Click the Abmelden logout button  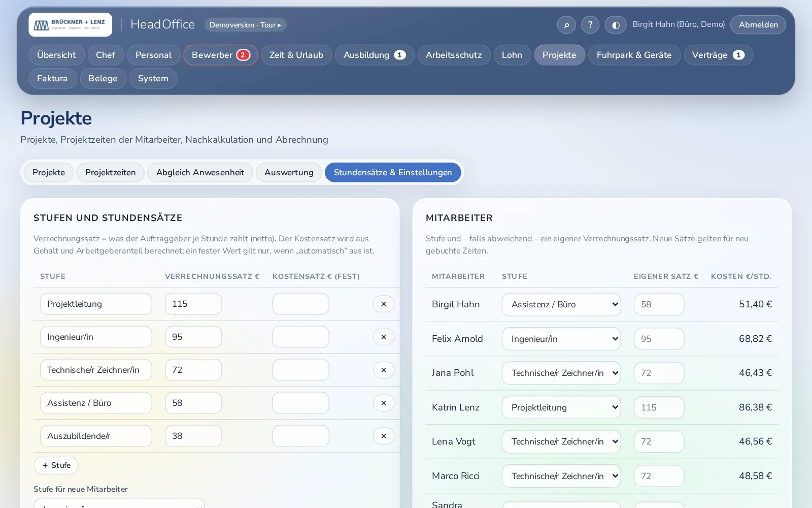758,25
